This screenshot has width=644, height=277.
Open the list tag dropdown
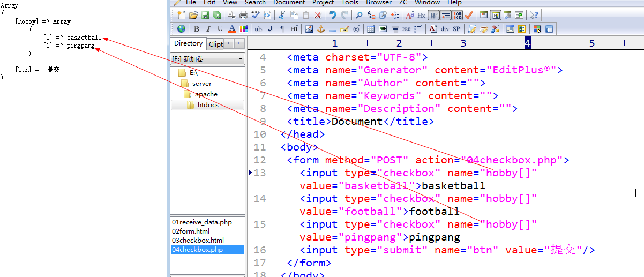[418, 29]
